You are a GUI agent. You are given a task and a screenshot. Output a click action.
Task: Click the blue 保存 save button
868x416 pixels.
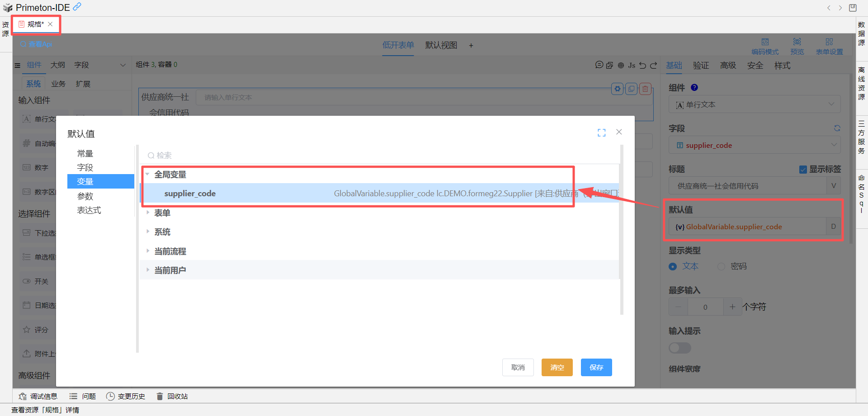[x=596, y=367]
